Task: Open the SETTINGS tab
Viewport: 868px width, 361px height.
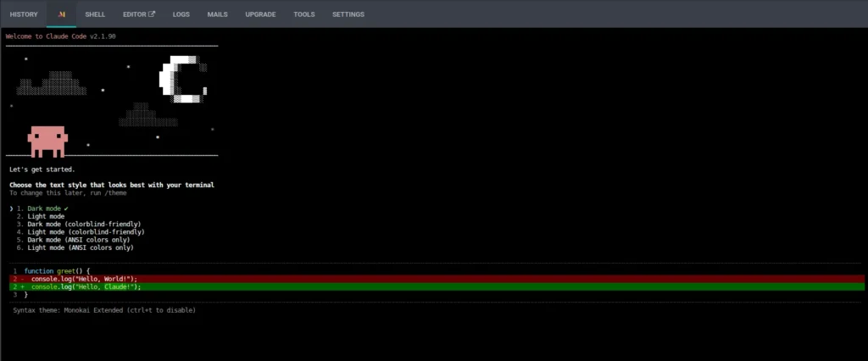Action: (348, 14)
